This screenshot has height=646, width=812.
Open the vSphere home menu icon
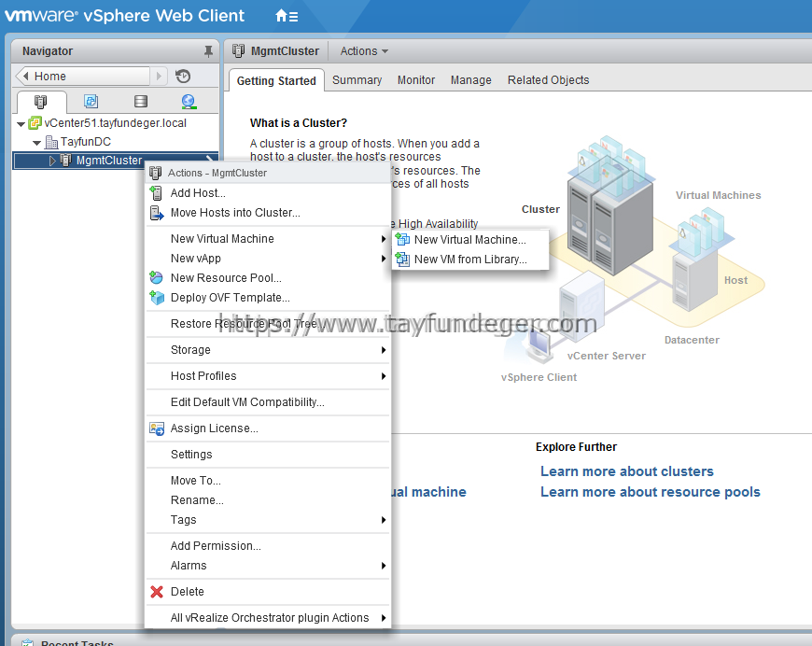coord(287,16)
